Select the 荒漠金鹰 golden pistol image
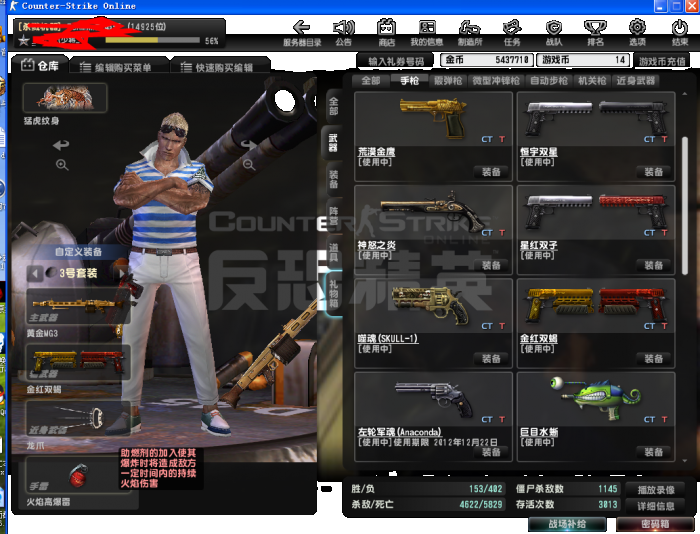Viewport: 700px width, 534px height. pos(433,118)
